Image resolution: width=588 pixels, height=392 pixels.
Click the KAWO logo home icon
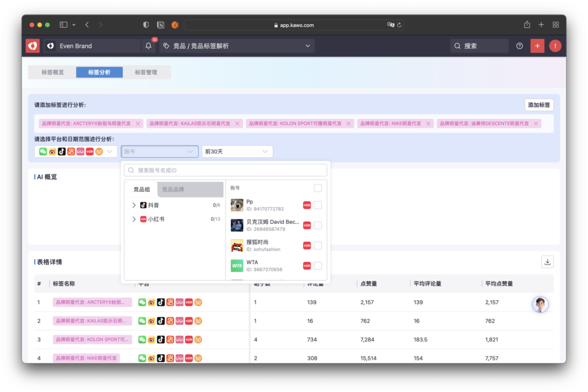[33, 46]
